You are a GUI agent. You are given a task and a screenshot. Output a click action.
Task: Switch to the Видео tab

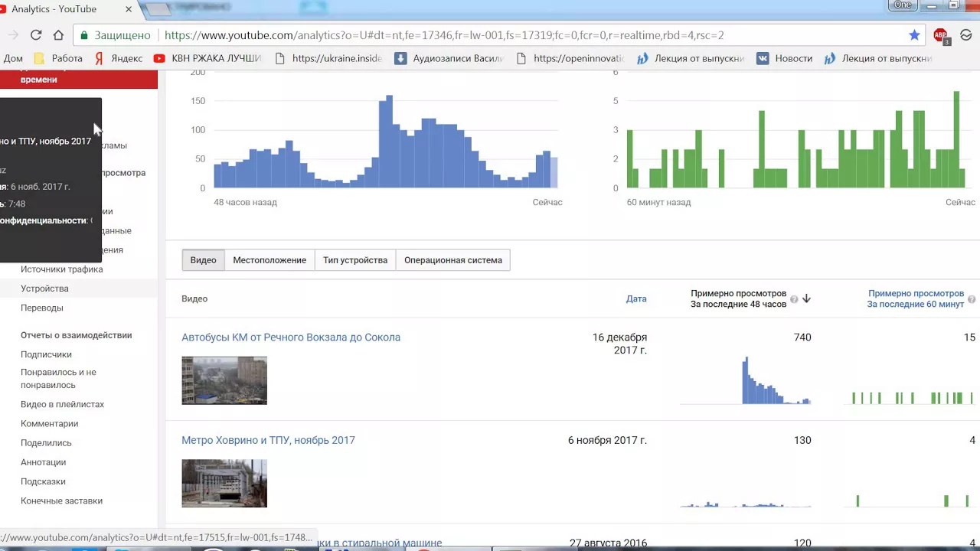204,260
